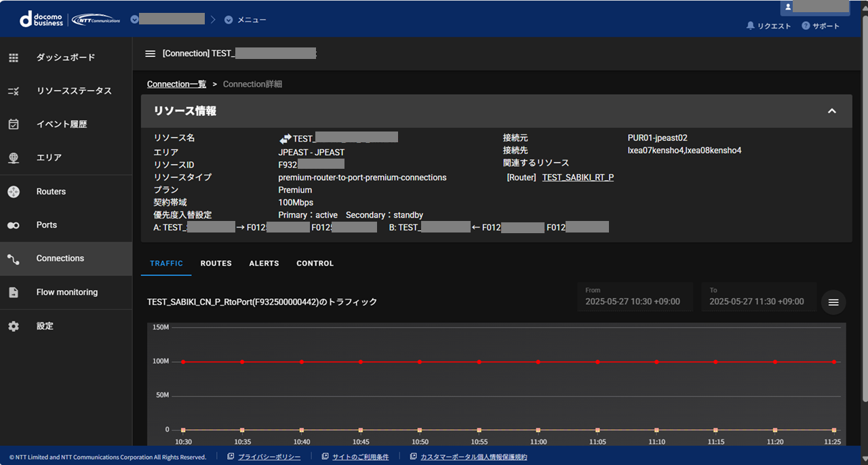Viewport: 868px width, 465px height.
Task: Click the Ports toggle-shaped icon
Action: (x=14, y=225)
